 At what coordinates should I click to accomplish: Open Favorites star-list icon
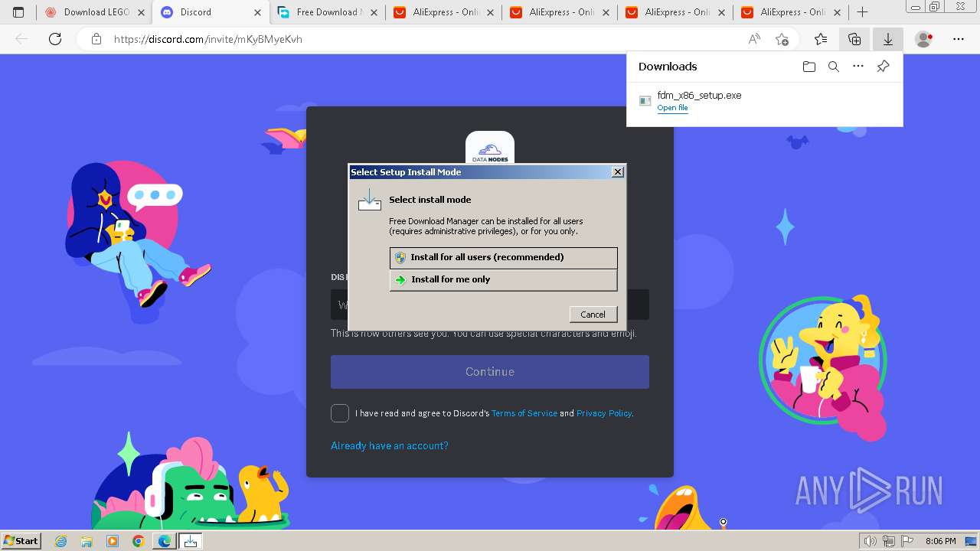click(x=821, y=39)
